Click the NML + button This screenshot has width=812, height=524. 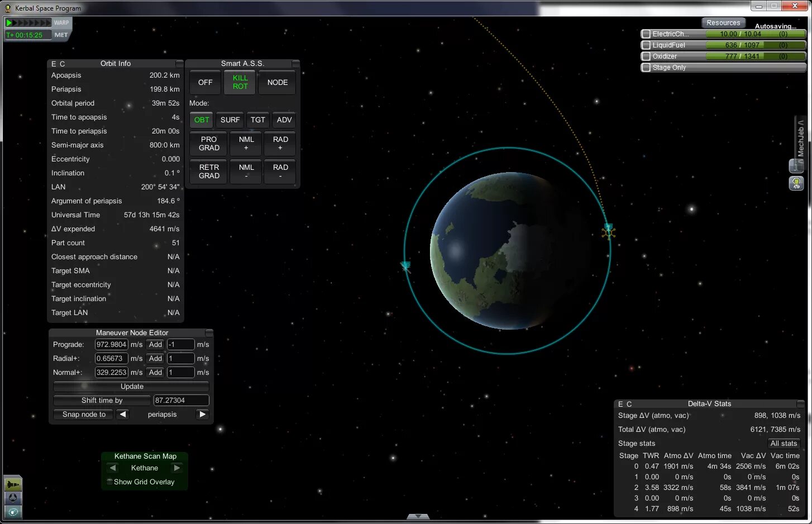click(x=246, y=144)
